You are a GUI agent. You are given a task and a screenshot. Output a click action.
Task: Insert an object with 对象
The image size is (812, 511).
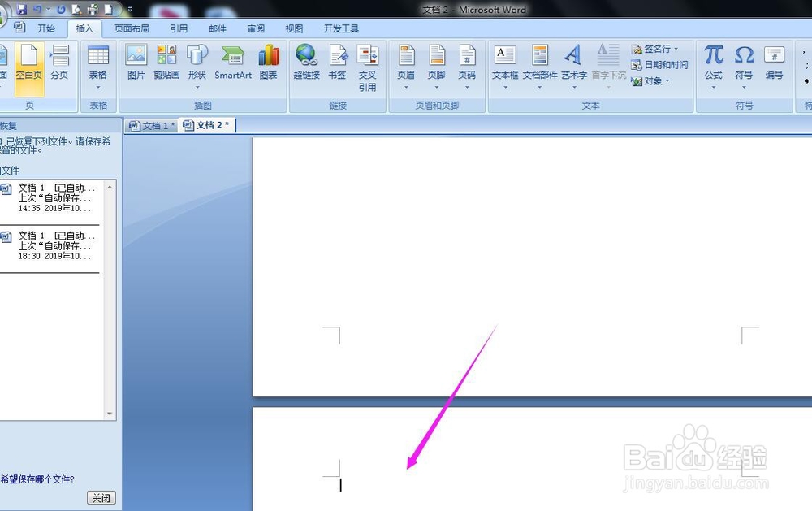click(x=650, y=81)
